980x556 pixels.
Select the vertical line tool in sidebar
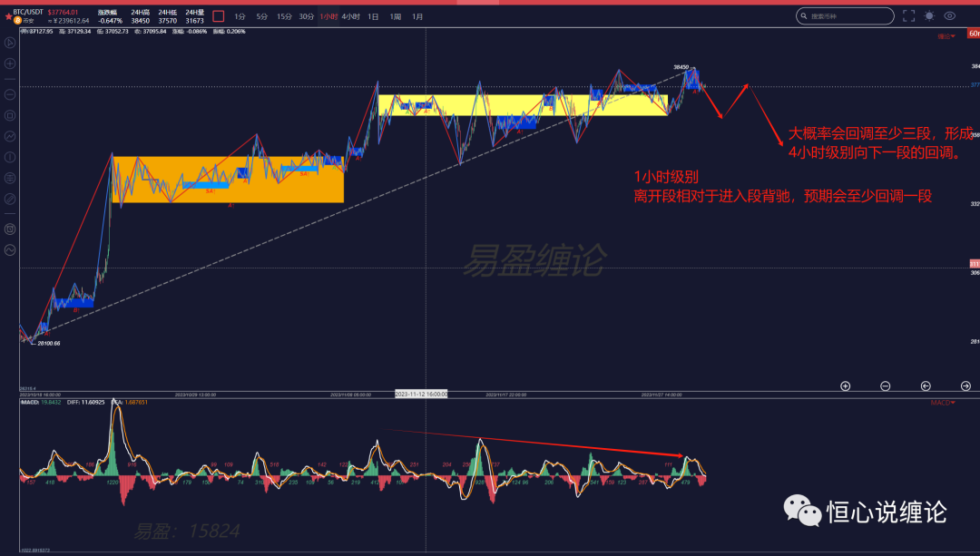point(10,157)
